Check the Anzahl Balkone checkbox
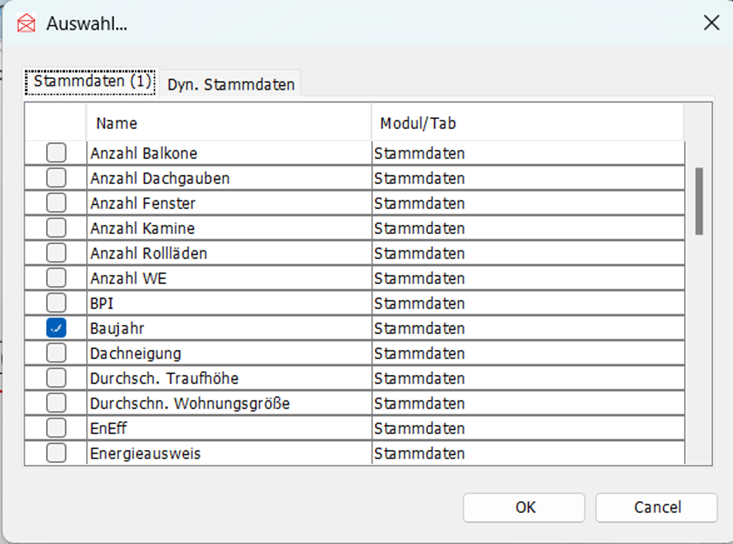This screenshot has width=733, height=544. pos(57,153)
